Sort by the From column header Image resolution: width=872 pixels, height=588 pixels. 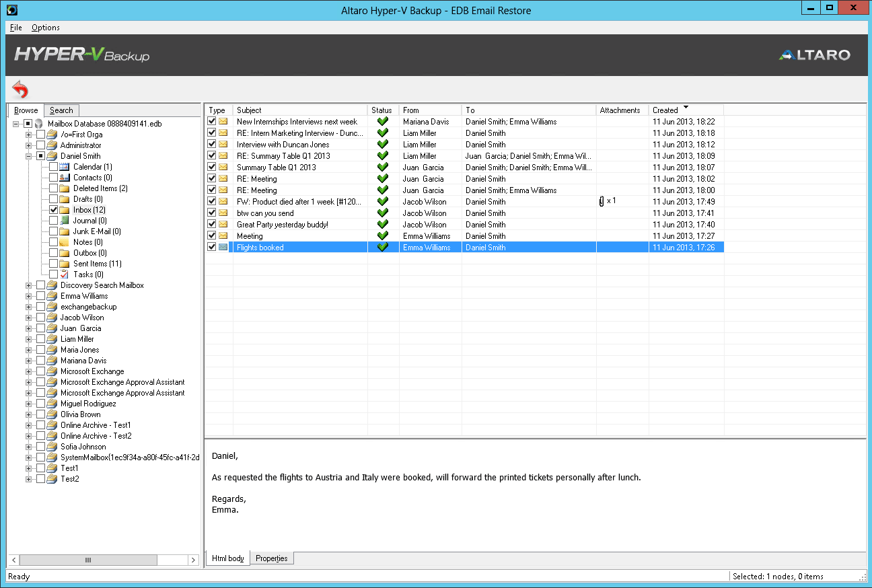431,110
